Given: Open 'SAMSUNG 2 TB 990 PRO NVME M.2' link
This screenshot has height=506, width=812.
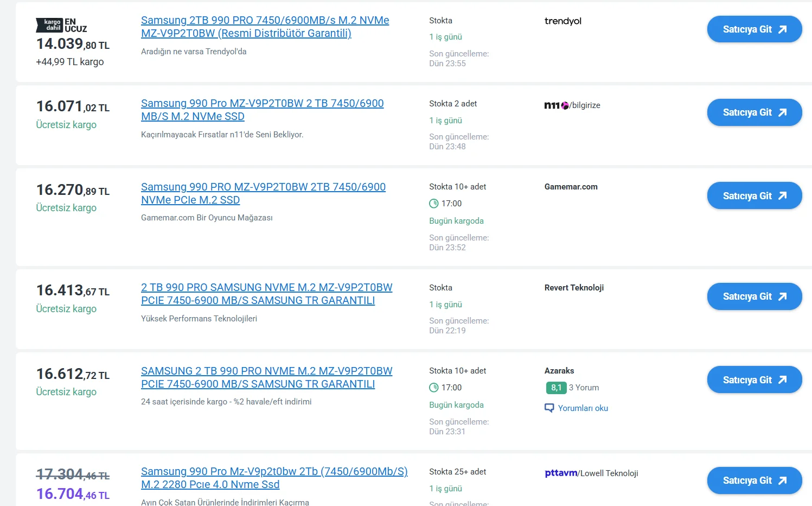Looking at the screenshot, I should 267,377.
